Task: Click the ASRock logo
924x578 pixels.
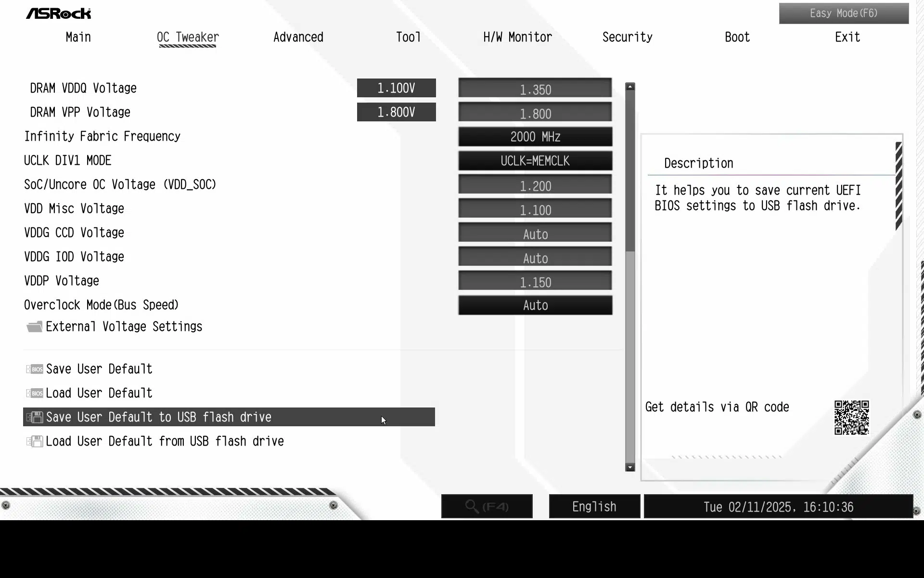Action: click(x=58, y=13)
